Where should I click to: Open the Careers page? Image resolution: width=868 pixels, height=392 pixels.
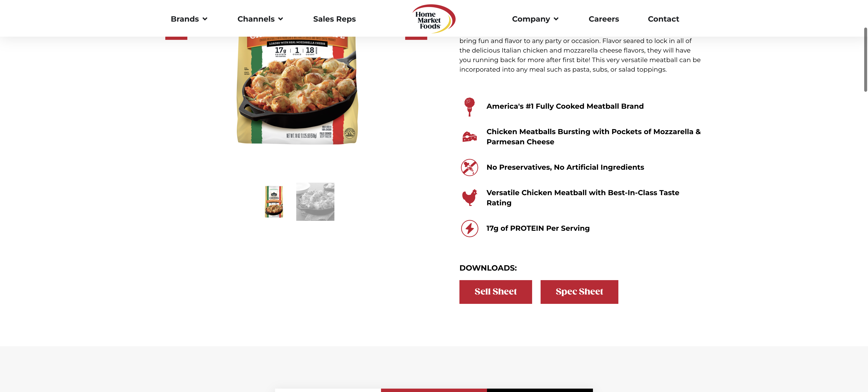(604, 19)
